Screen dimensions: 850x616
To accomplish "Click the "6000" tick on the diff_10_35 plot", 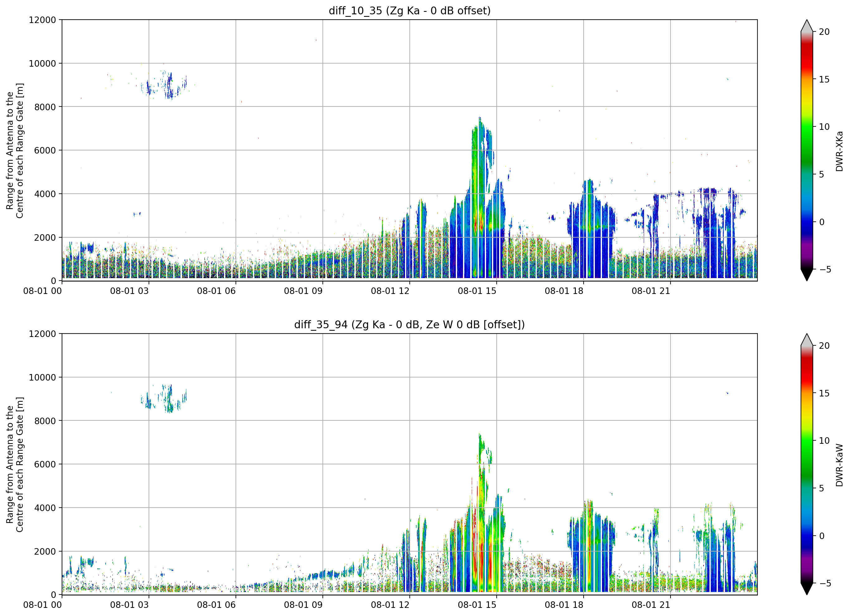I will 45,150.
